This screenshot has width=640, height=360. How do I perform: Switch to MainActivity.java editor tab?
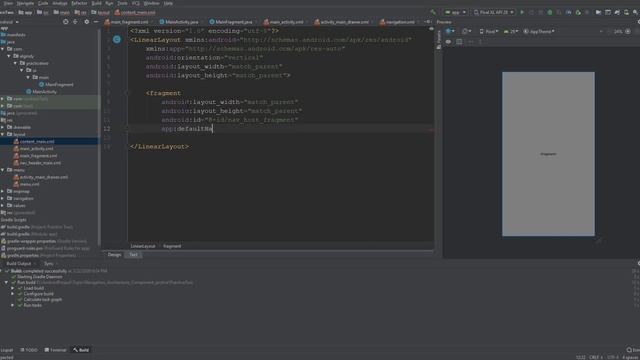(x=179, y=22)
